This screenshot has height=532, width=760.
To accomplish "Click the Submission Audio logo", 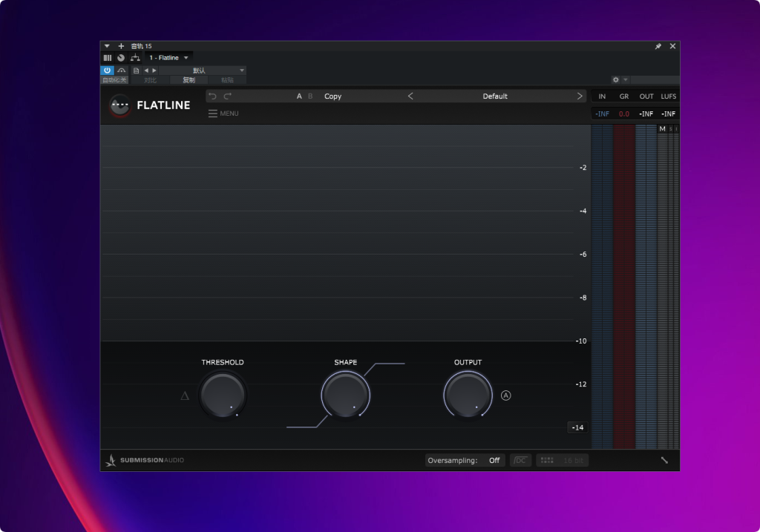I will tap(145, 460).
